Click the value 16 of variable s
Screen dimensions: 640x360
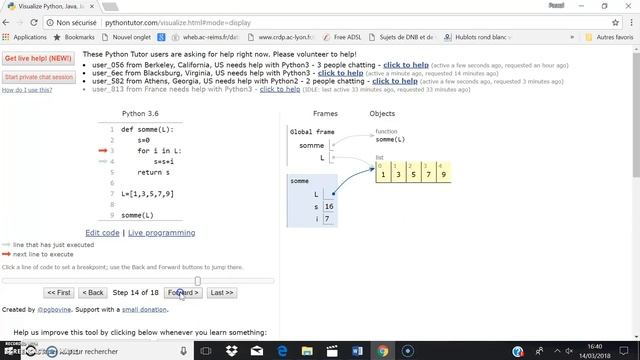329,207
